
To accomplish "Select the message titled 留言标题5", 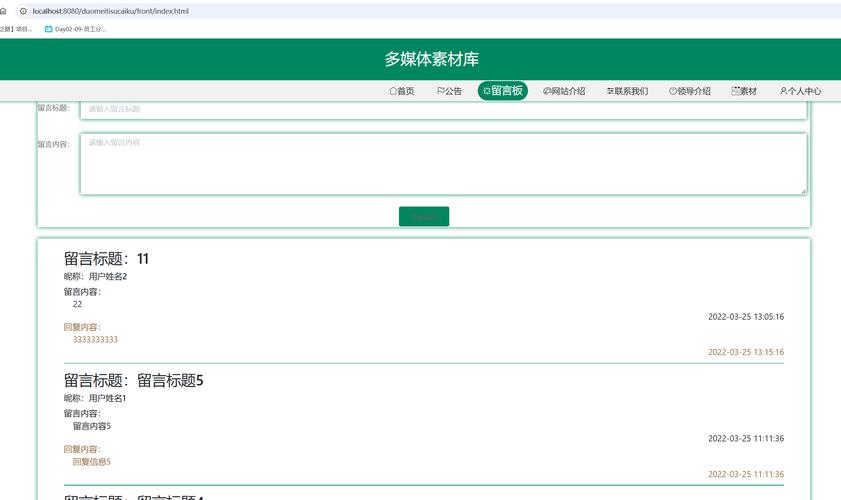I will click(x=134, y=380).
